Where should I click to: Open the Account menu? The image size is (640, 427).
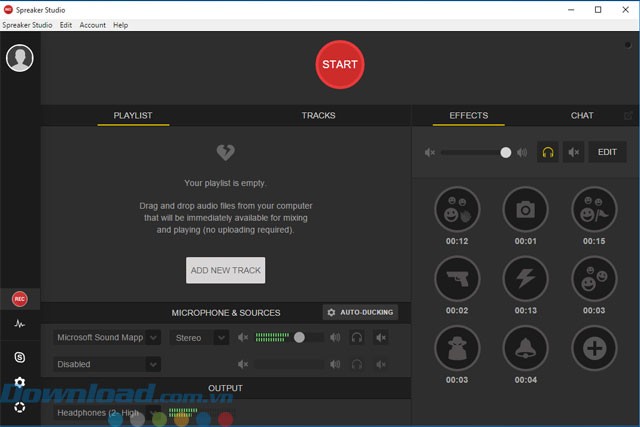[x=93, y=25]
